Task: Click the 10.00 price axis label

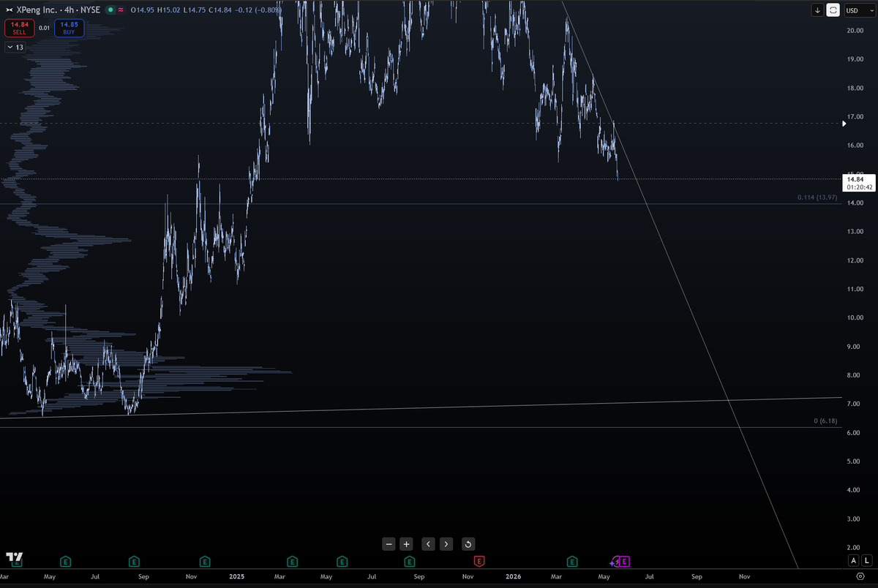Action: tap(855, 317)
